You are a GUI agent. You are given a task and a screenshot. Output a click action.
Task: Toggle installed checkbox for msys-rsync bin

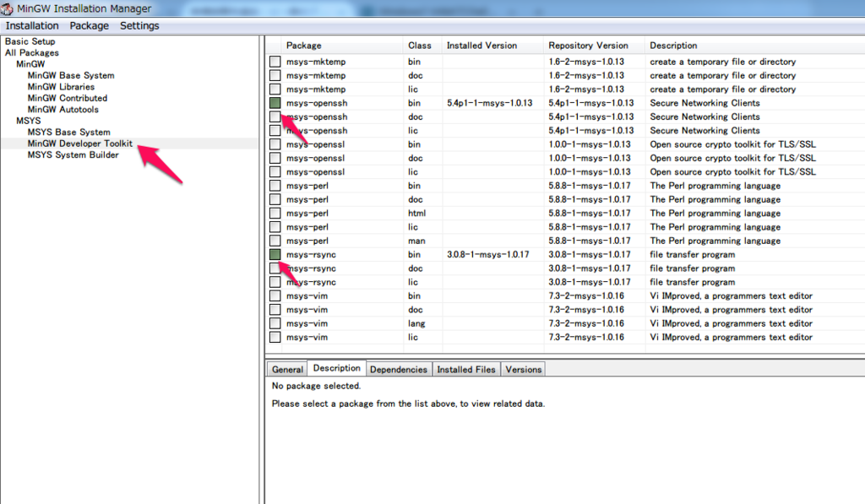click(x=275, y=255)
